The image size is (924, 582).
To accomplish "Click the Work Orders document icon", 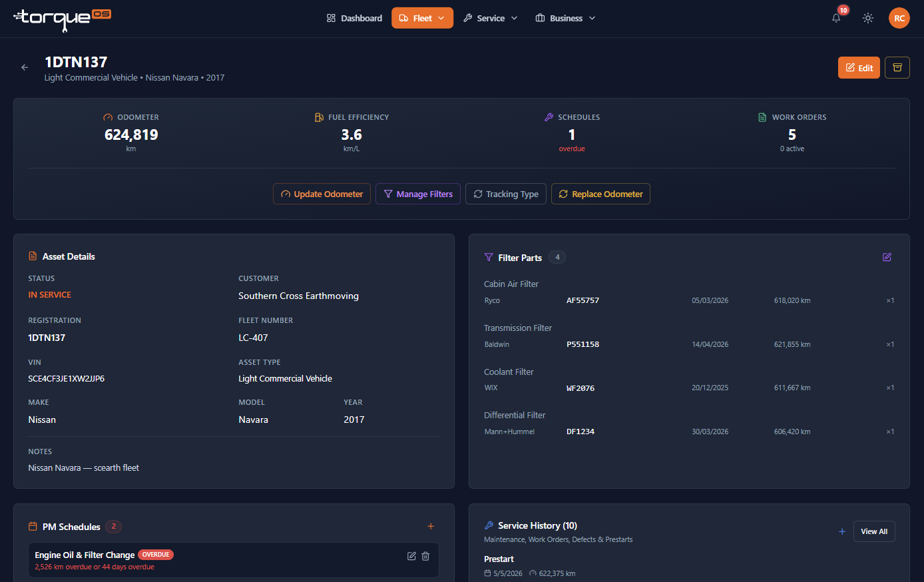I will coord(762,117).
